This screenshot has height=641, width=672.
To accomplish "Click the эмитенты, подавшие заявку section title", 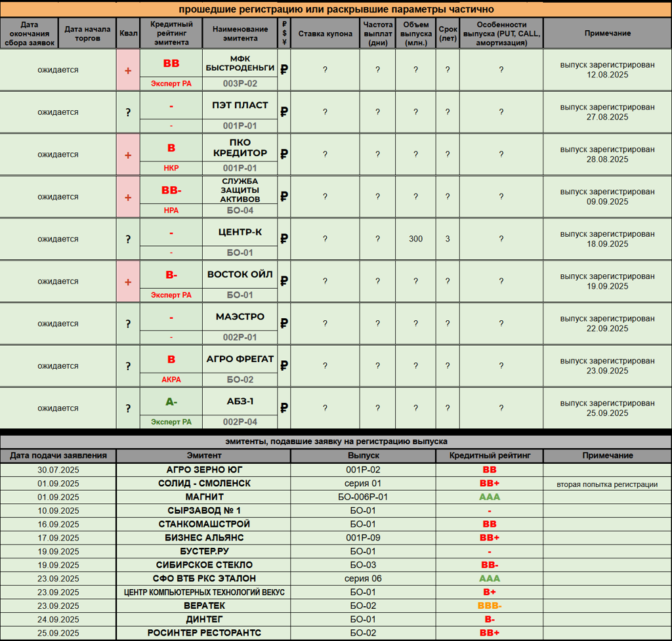I will pyautogui.click(x=335, y=442).
